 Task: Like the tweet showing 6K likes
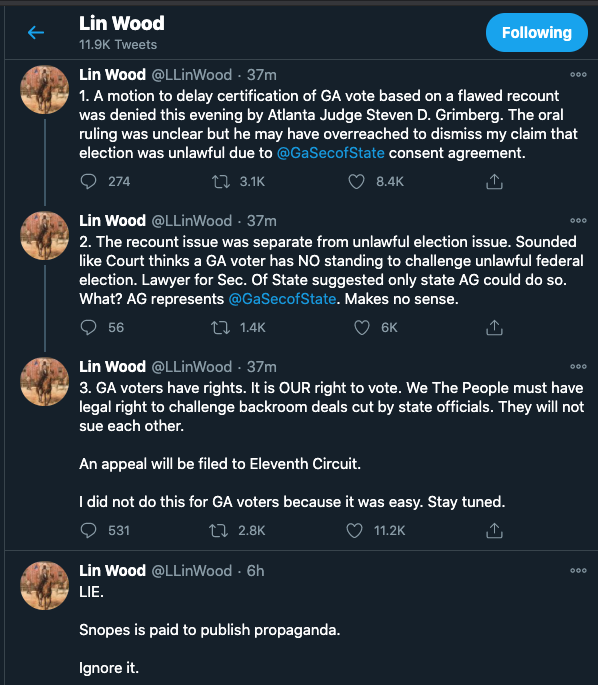362,327
